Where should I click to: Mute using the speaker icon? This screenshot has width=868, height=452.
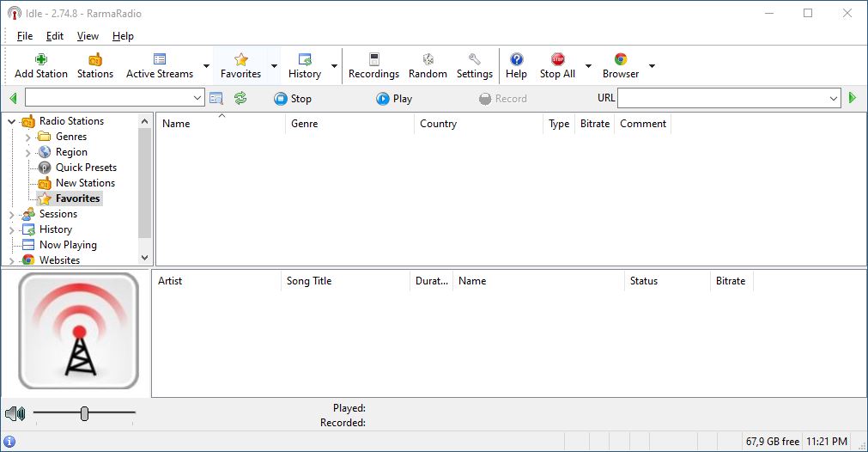click(x=15, y=413)
